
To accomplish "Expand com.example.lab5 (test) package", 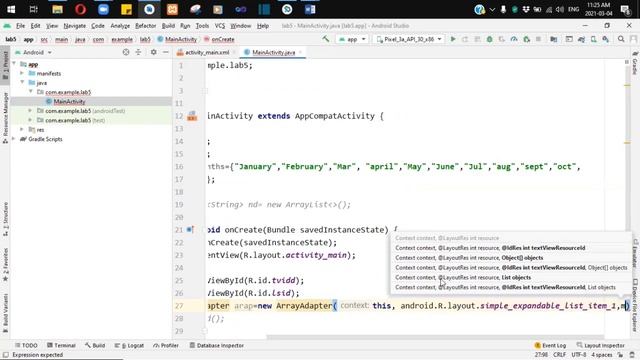I will (30, 120).
